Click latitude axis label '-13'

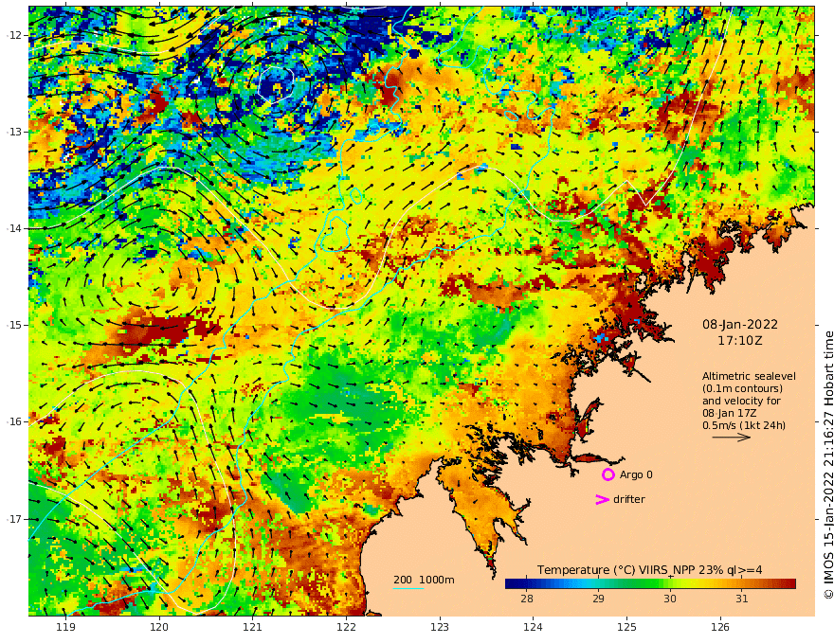coord(14,132)
